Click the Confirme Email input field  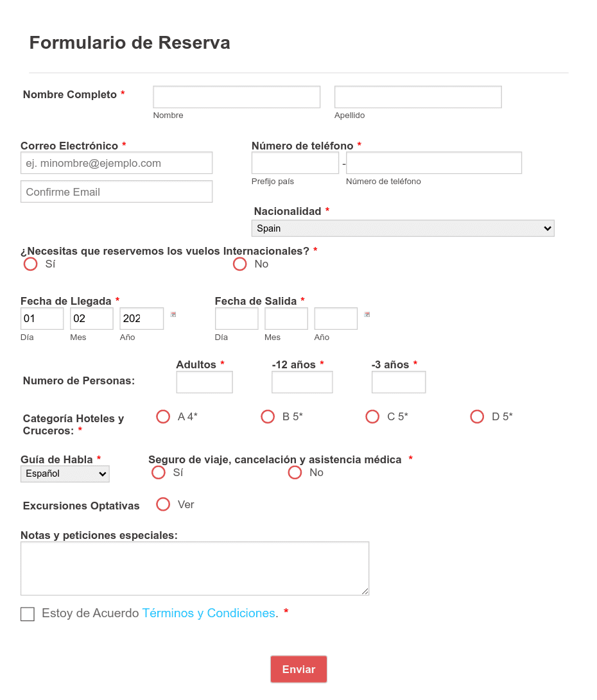(117, 191)
